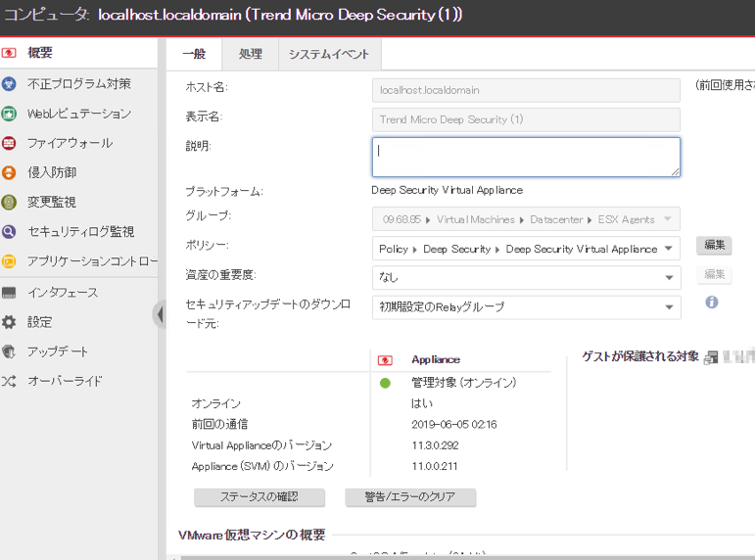
Task: Collapse the sidebar using the arrow handle
Action: point(159,314)
